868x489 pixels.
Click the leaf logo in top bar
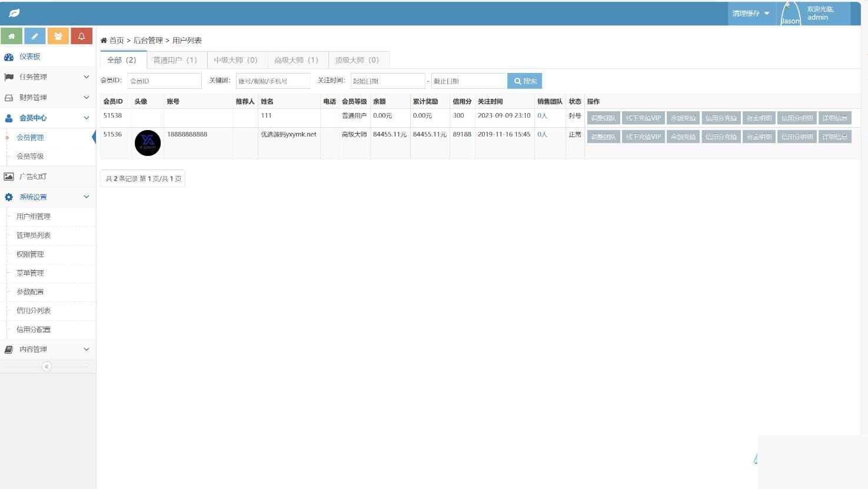point(14,13)
